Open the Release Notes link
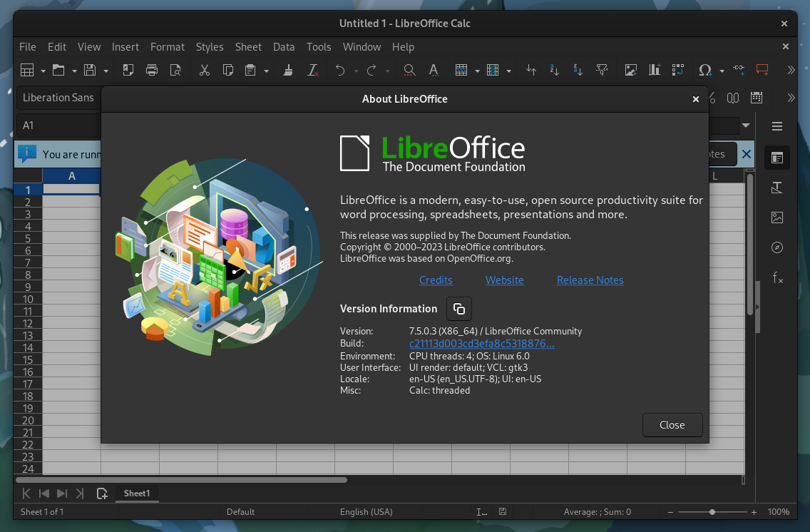810x532 pixels. pyautogui.click(x=590, y=280)
